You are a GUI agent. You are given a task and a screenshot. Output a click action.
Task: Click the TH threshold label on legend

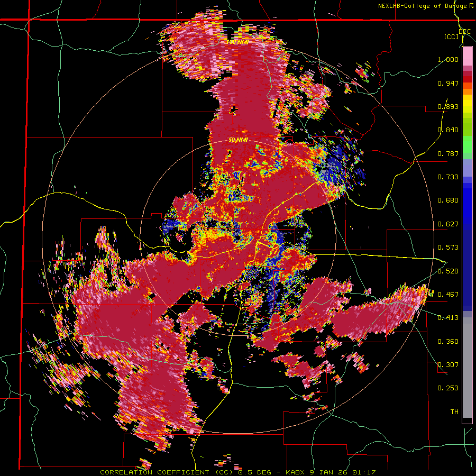tap(454, 412)
